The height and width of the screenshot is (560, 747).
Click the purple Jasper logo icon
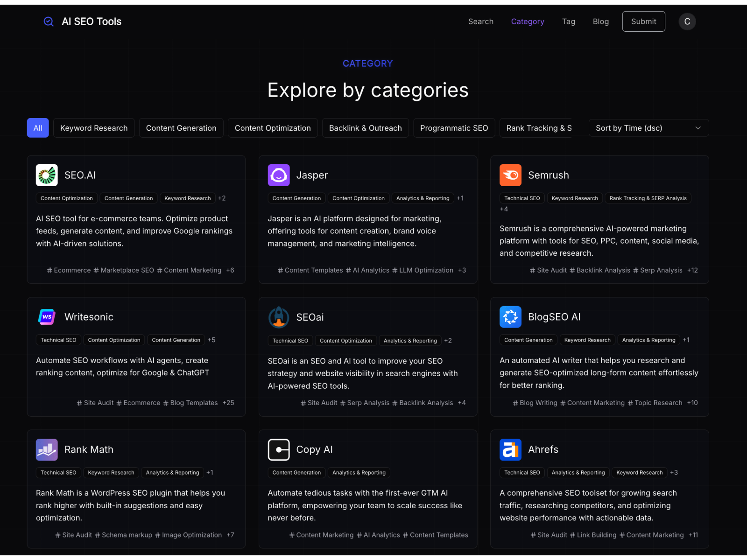pyautogui.click(x=279, y=175)
